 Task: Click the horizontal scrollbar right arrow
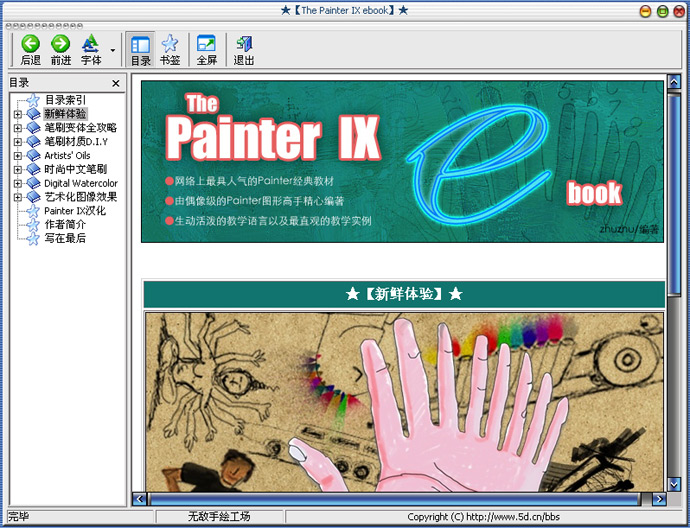click(659, 499)
